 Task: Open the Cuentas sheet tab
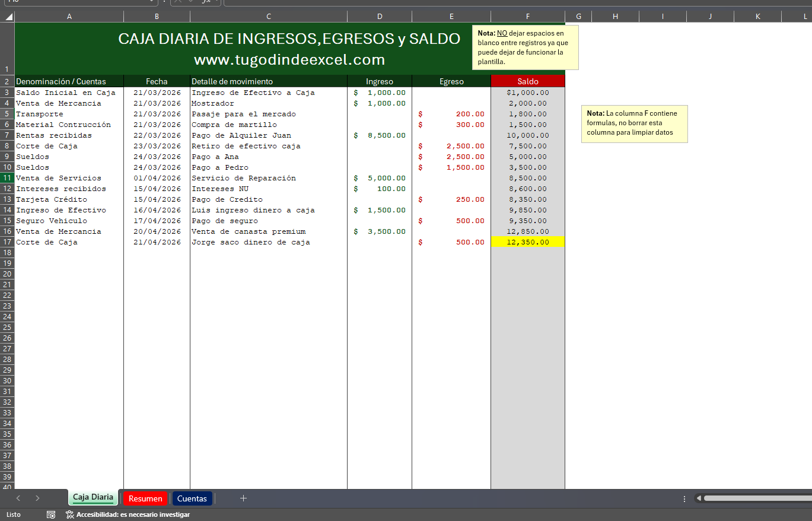coord(192,498)
